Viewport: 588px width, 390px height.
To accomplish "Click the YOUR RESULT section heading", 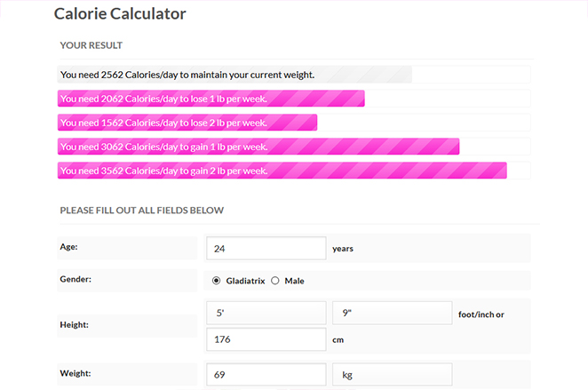I will [x=91, y=45].
